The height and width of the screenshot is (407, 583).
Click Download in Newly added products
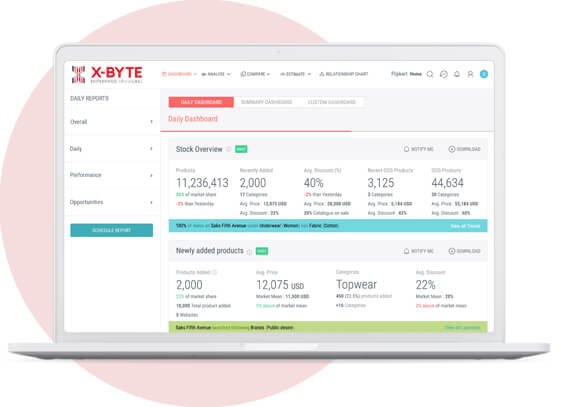pyautogui.click(x=464, y=251)
